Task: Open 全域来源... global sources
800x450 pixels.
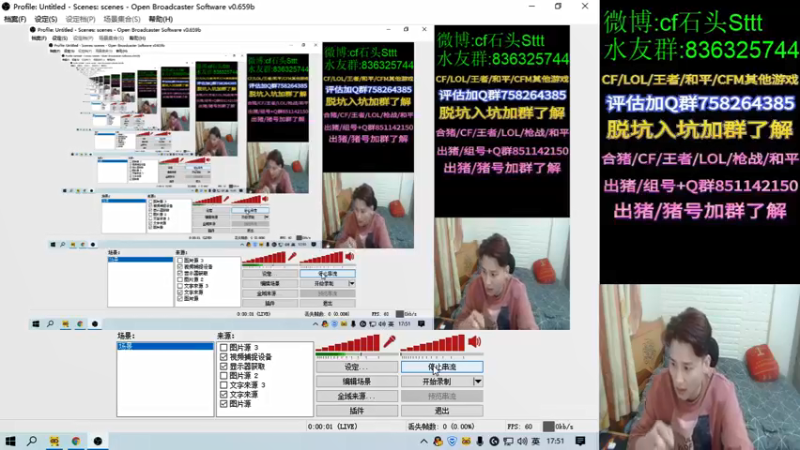Action: (357, 396)
